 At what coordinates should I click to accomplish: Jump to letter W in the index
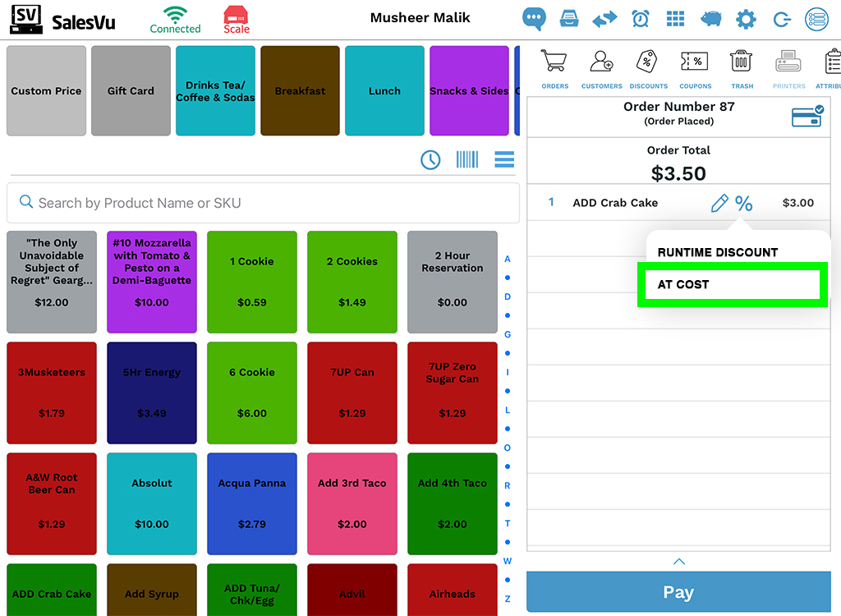(508, 561)
